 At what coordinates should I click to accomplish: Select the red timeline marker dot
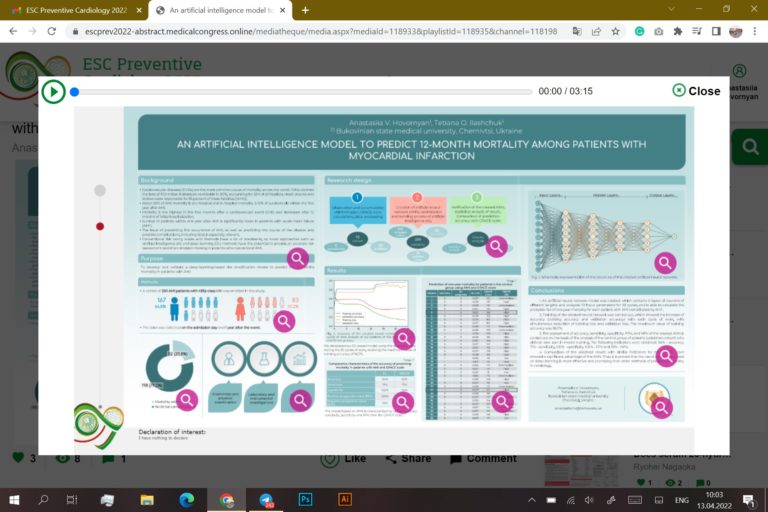[x=100, y=226]
